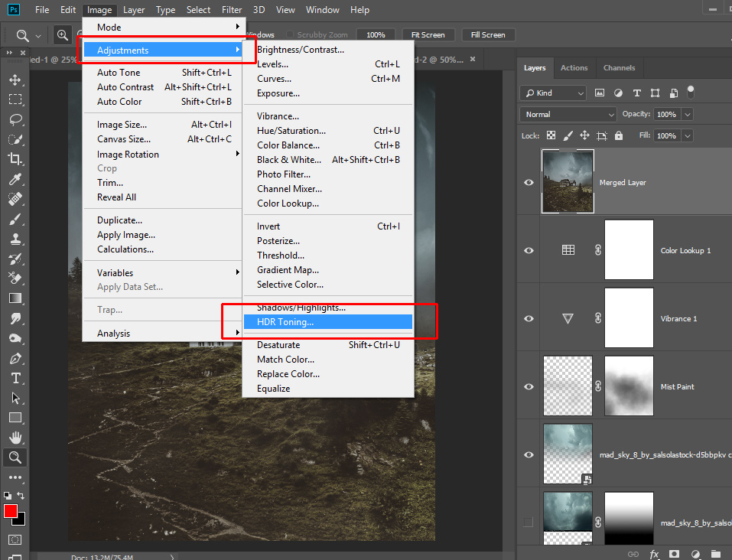
Task: Toggle lock position
Action: 584,135
